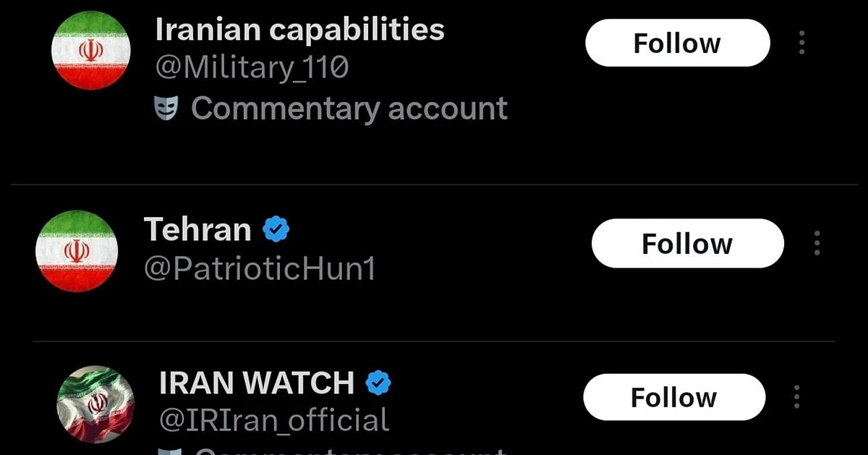Click the mask icon under @Military_110
The image size is (868, 455).
tap(166, 109)
